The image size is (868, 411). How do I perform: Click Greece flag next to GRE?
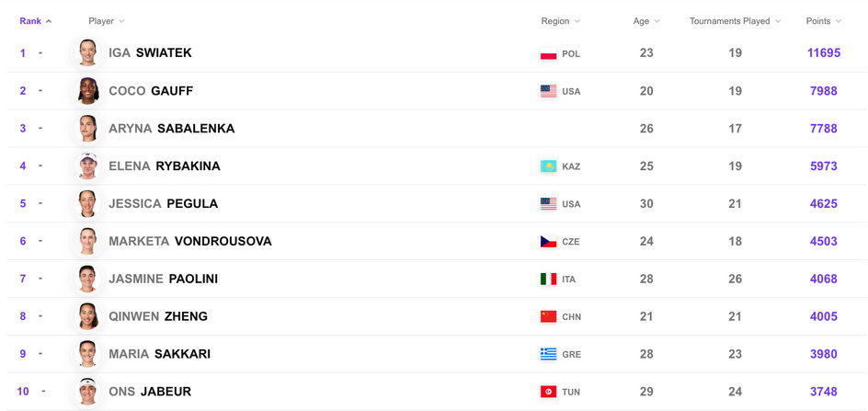[548, 354]
